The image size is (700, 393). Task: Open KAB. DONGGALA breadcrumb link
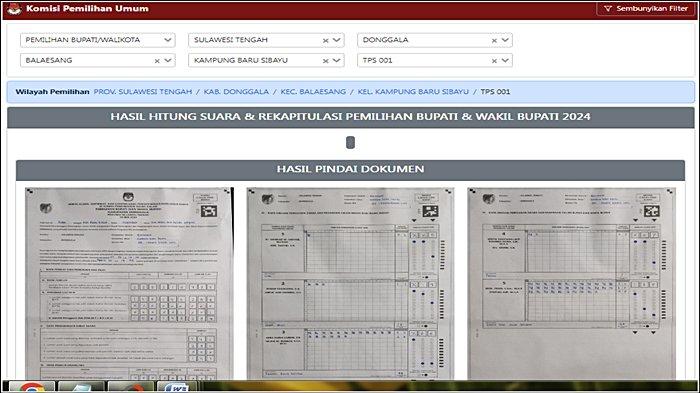click(x=236, y=92)
